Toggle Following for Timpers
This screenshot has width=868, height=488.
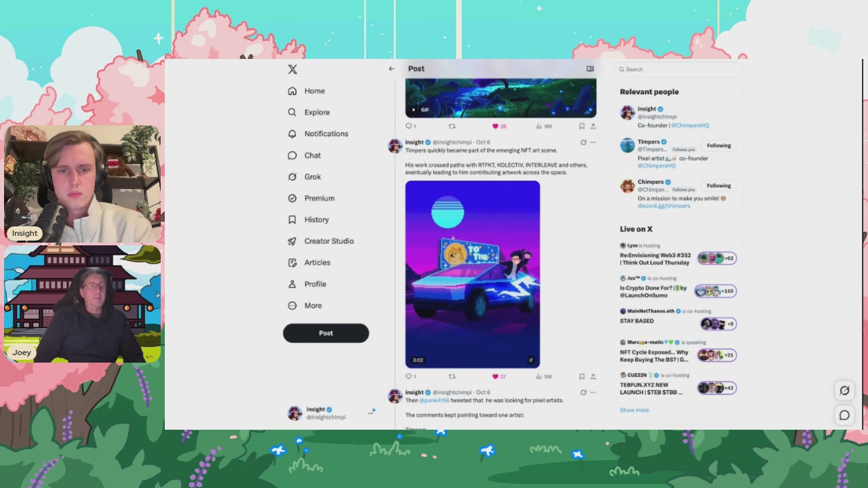coord(719,145)
